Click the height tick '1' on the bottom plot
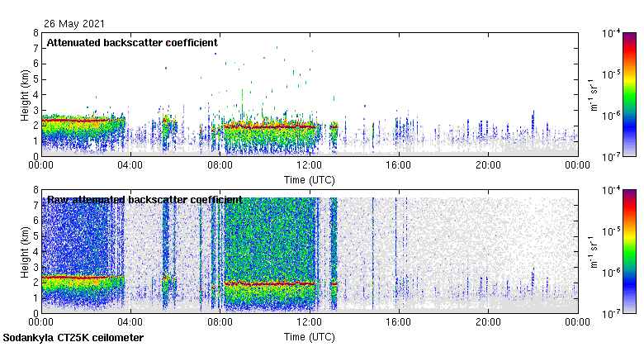 pos(36,298)
